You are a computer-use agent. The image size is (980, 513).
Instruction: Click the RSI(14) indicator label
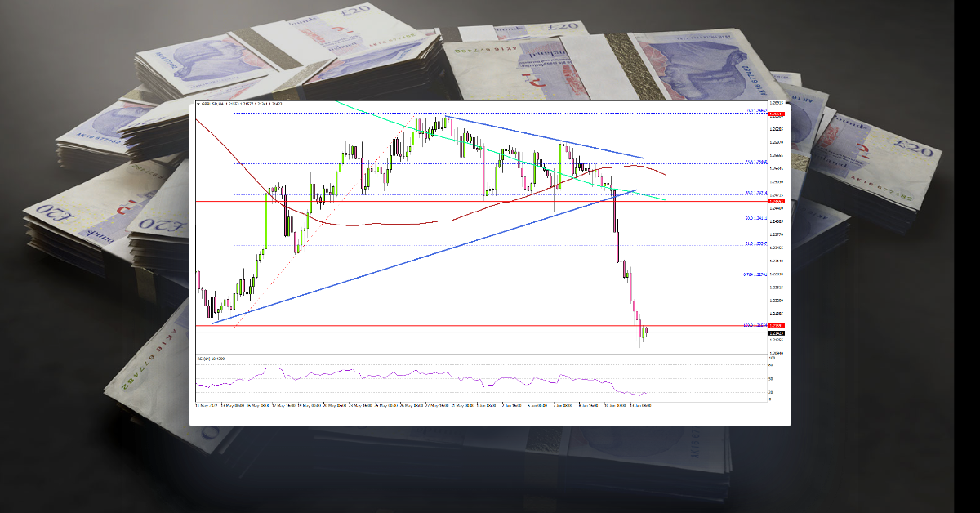click(205, 357)
